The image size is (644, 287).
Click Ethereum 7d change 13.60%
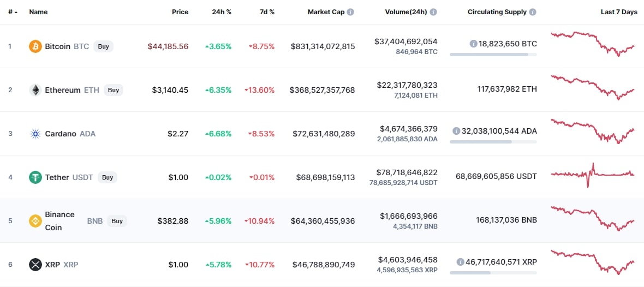[x=260, y=90]
